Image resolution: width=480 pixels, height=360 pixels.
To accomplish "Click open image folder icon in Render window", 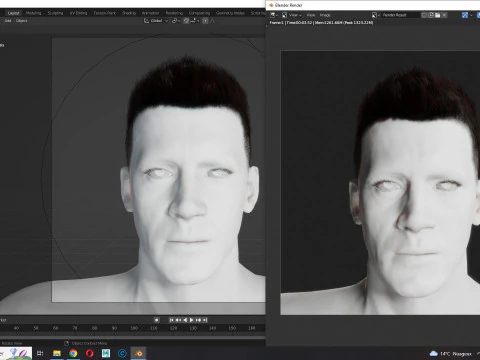I will point(437,15).
